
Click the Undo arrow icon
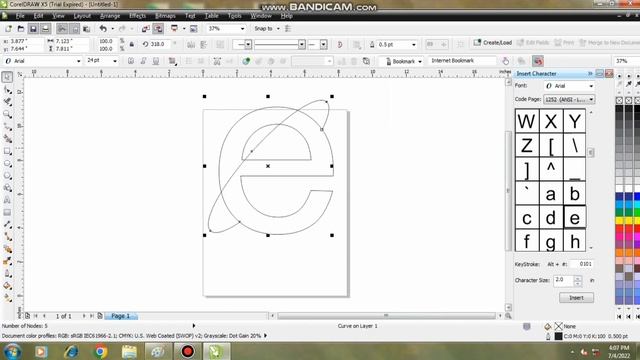(103, 29)
